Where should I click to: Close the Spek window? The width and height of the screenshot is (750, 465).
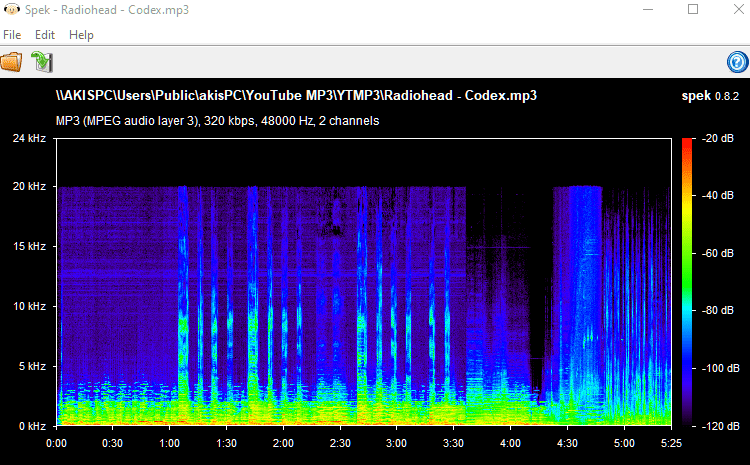[738, 10]
